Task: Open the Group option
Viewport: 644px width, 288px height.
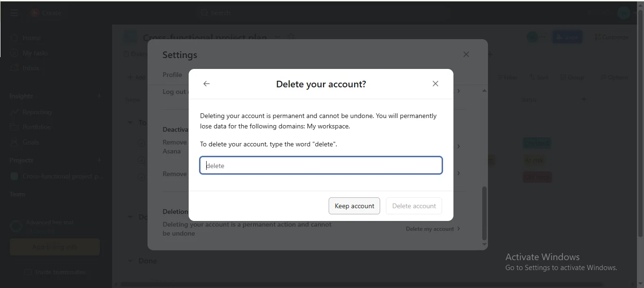Action: [x=572, y=77]
